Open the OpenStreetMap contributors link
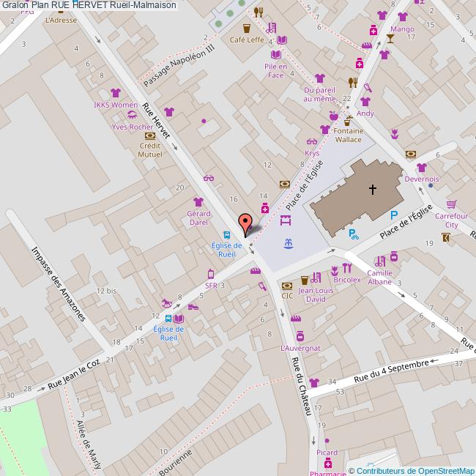The height and width of the screenshot is (476, 476). pyautogui.click(x=415, y=471)
